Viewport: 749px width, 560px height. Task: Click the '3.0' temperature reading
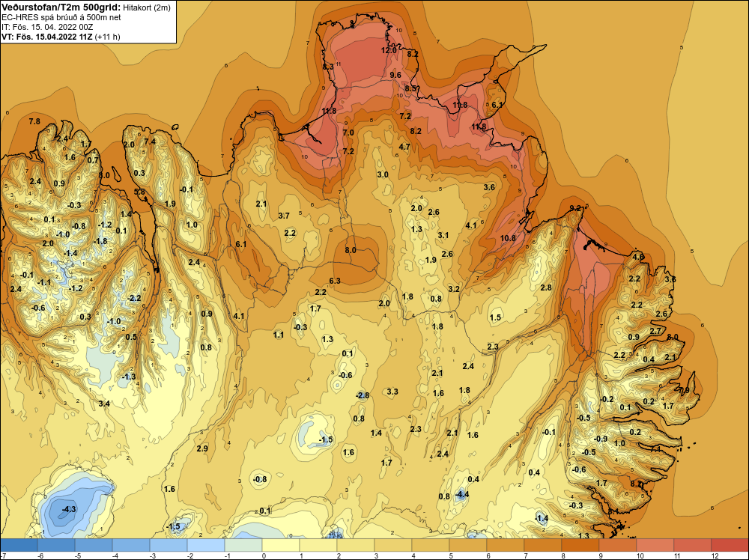383,174
